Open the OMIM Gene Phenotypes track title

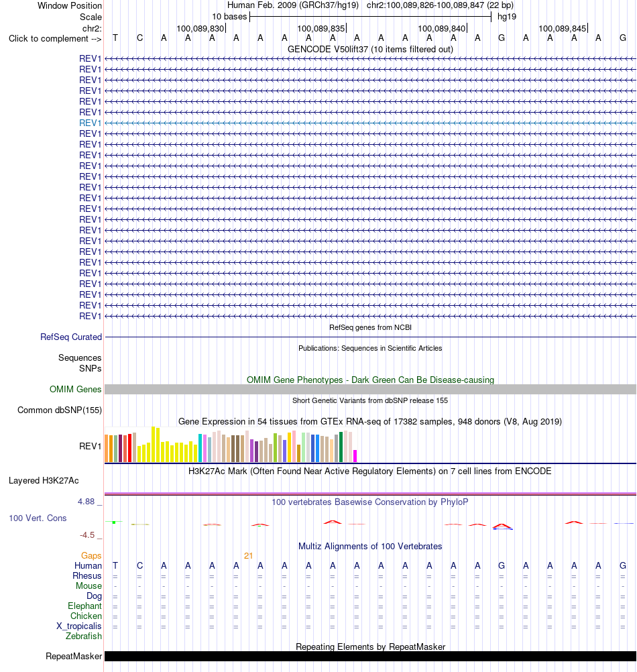[370, 380]
